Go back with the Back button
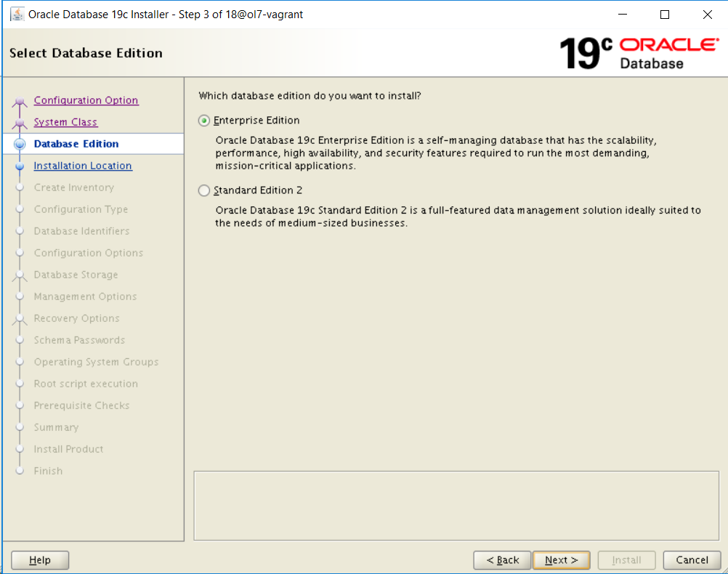Viewport: 728px width, 574px height. [502, 560]
